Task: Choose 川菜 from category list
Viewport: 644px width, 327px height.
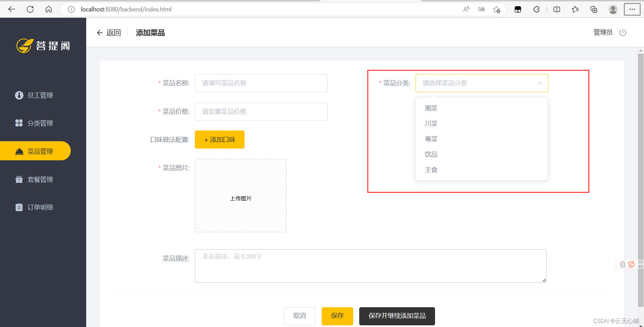Action: (x=482, y=124)
